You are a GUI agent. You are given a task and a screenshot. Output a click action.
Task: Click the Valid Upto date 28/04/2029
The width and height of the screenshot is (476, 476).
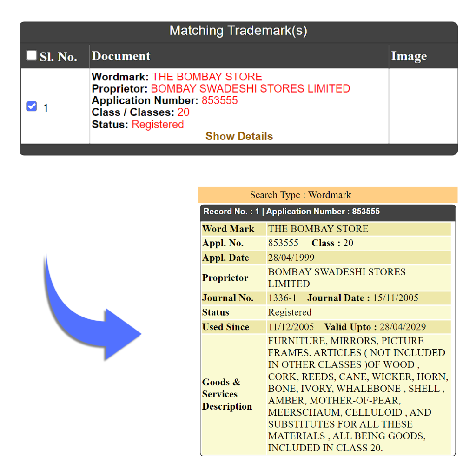(403, 327)
